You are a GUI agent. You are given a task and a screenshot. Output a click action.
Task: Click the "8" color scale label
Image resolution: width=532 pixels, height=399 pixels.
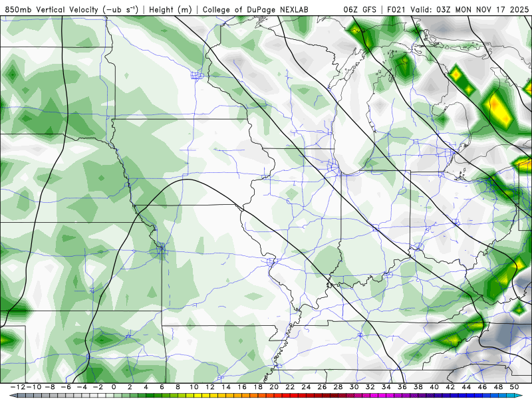178,387
